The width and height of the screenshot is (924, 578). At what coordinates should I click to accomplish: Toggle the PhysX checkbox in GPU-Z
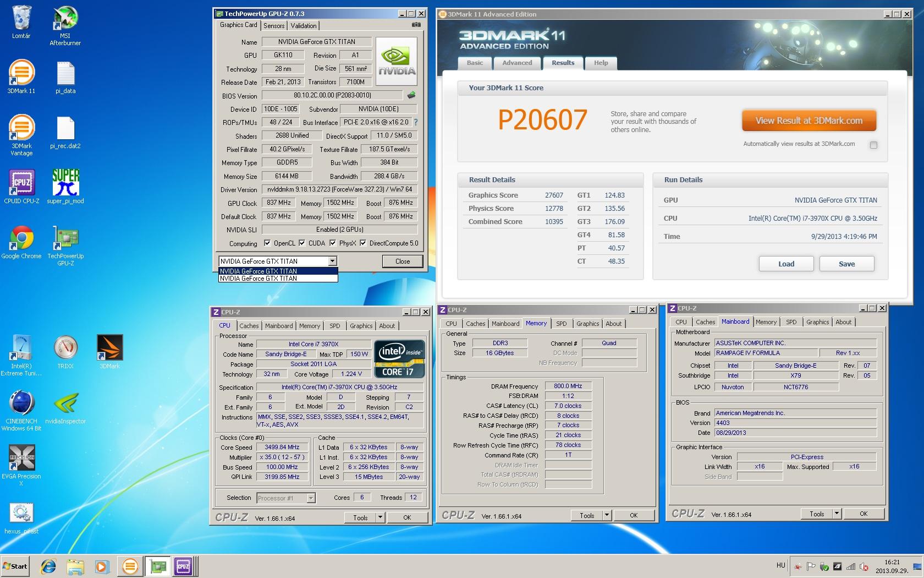click(x=333, y=243)
